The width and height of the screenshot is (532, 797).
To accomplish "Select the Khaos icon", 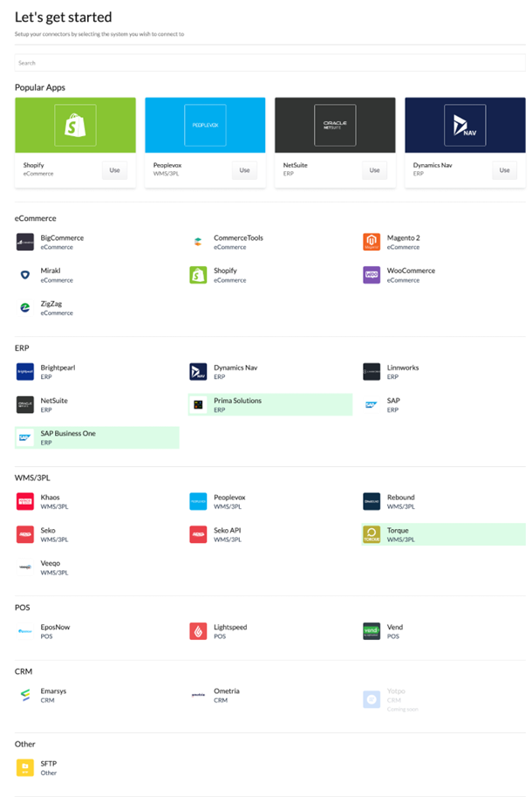I will (x=25, y=501).
